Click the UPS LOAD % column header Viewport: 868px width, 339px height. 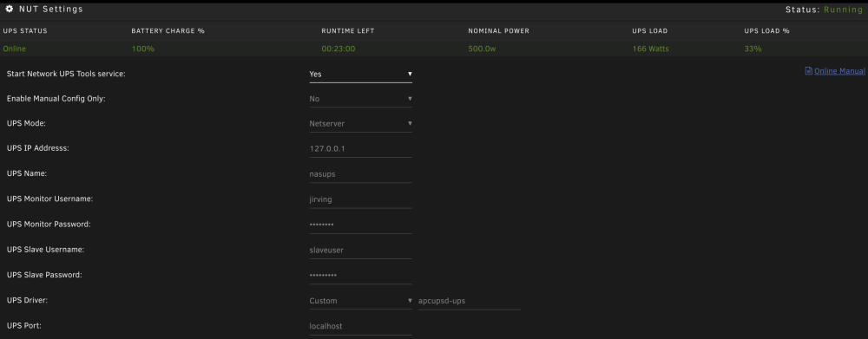click(x=766, y=31)
